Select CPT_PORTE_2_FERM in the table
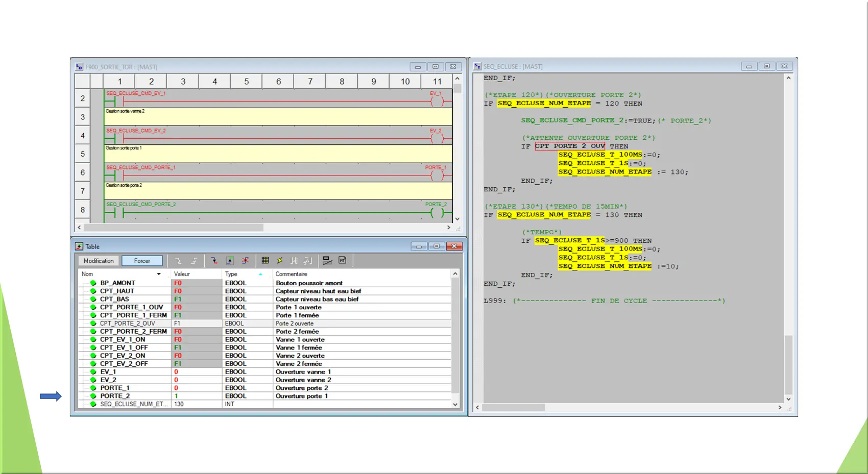Screen dimensions: 868x474 pyautogui.click(x=133, y=331)
